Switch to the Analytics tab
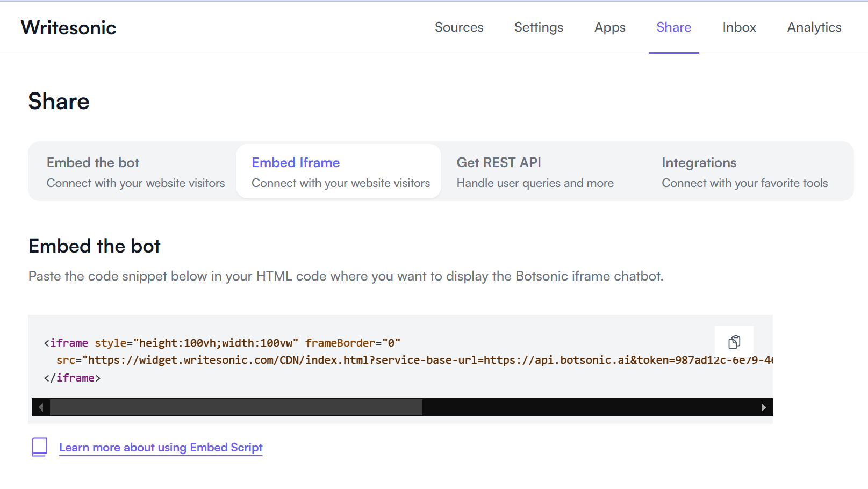 (x=814, y=27)
